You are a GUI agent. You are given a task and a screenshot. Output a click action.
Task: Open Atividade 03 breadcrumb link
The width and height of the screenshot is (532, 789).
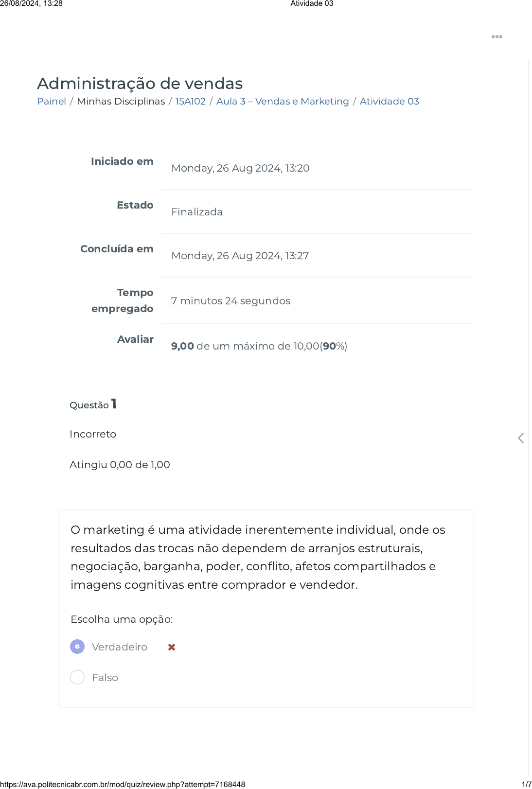389,101
